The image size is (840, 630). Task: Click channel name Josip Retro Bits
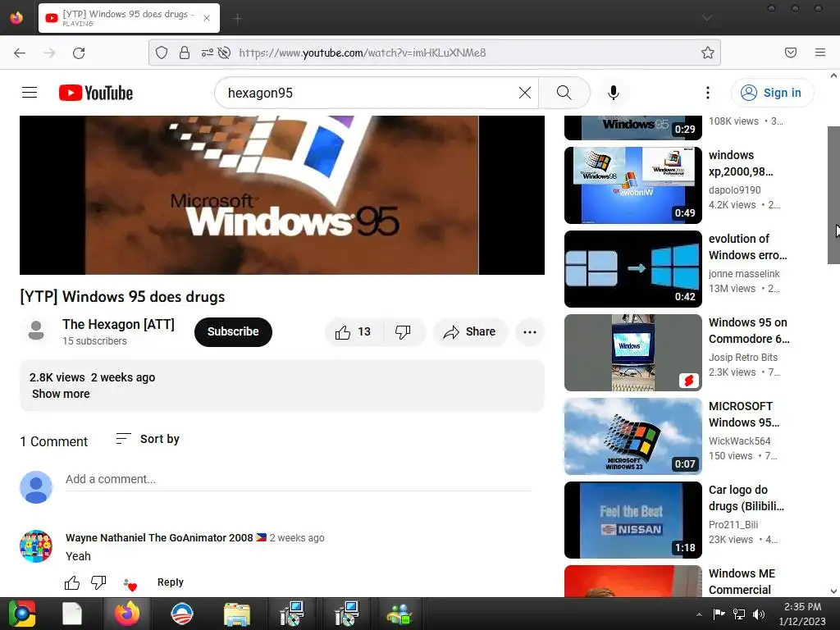(x=743, y=358)
